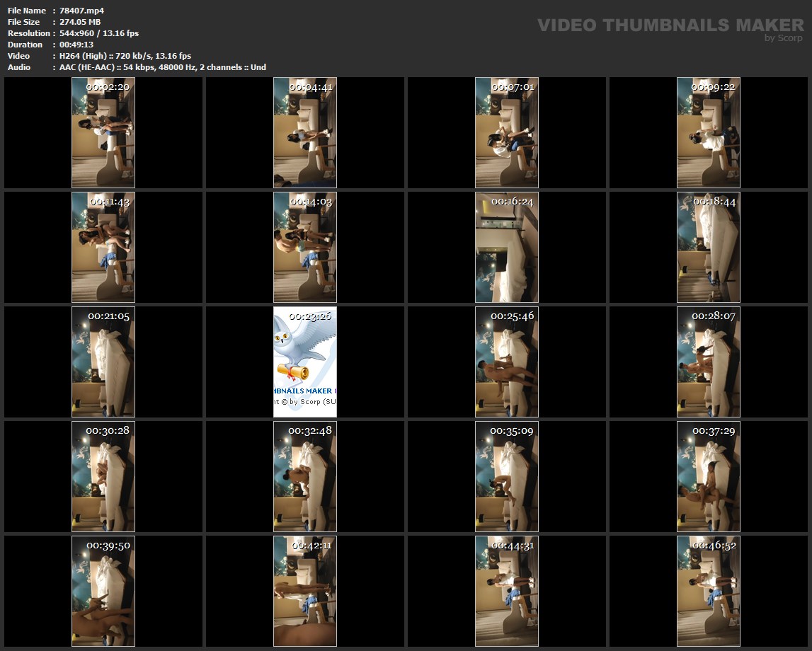This screenshot has height=651, width=812.
Task: Select the frame stamped 00:11:43
Action: 103,247
